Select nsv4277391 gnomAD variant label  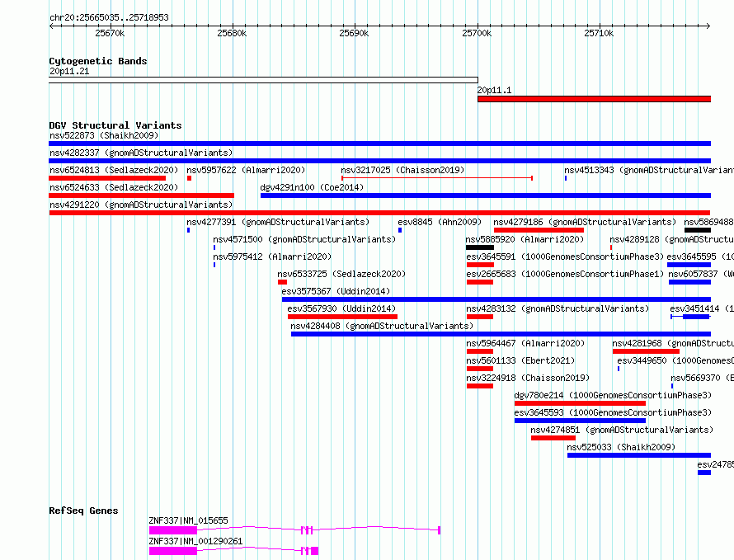pyautogui.click(x=278, y=222)
